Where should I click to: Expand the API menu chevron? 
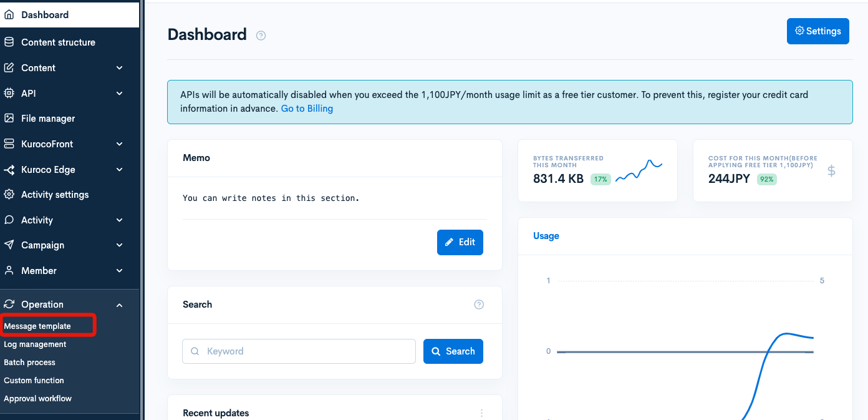[x=119, y=93]
